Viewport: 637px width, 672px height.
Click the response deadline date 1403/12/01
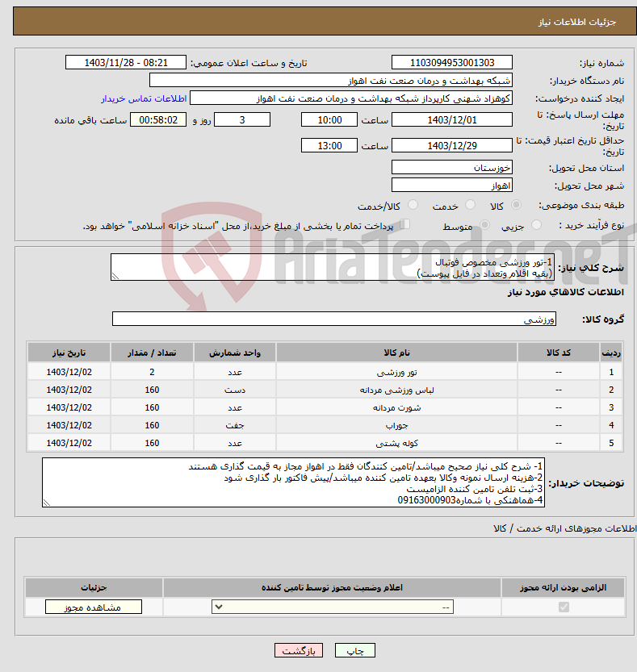452,120
